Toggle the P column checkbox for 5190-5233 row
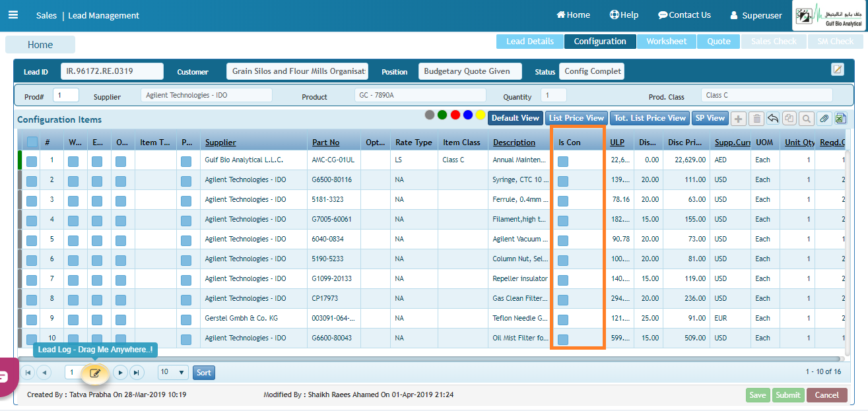The width and height of the screenshot is (868, 411). [187, 259]
